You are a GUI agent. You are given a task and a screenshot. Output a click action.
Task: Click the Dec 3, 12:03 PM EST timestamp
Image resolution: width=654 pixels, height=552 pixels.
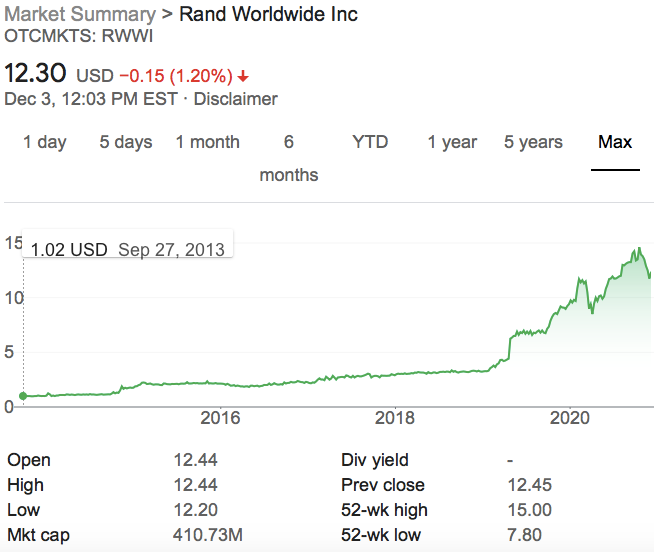[x=91, y=99]
